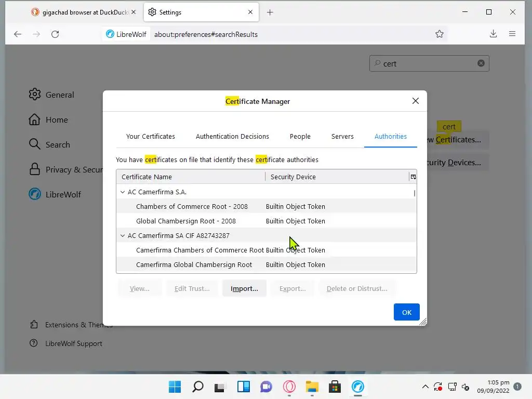Click the settings search field containing cert
The height and width of the screenshot is (399, 532).
click(x=429, y=63)
